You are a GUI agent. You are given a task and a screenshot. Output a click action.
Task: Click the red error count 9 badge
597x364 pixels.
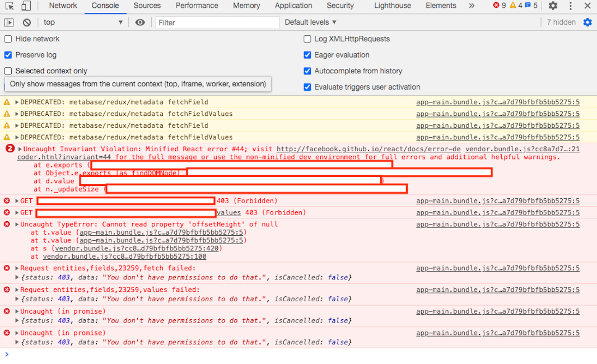[x=500, y=6]
